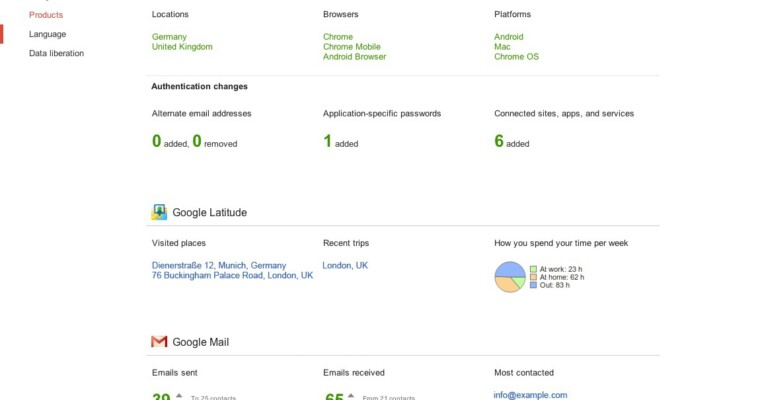Open 76 Buckingham Palace Road, London link
This screenshot has width=760, height=400.
[232, 275]
